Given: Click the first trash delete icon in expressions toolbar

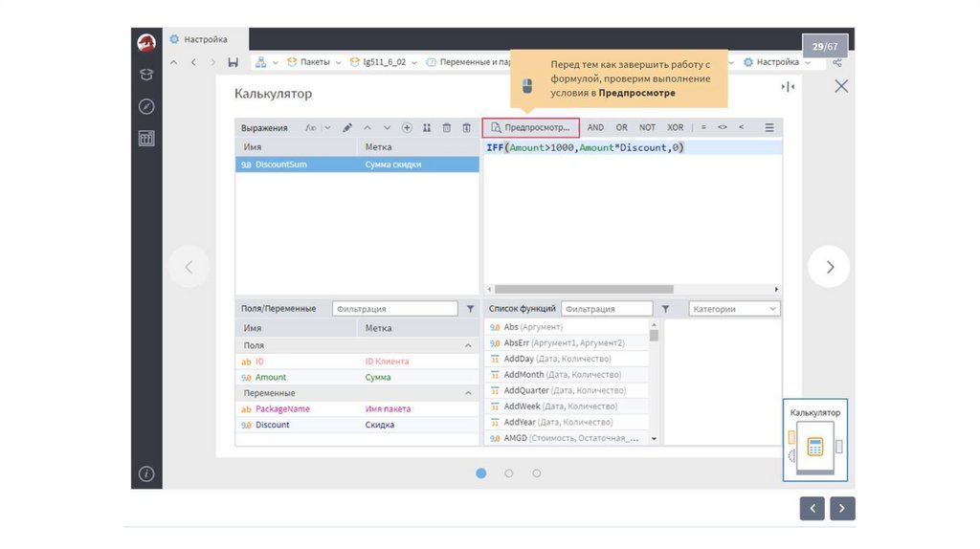Looking at the screenshot, I should pyautogui.click(x=446, y=127).
